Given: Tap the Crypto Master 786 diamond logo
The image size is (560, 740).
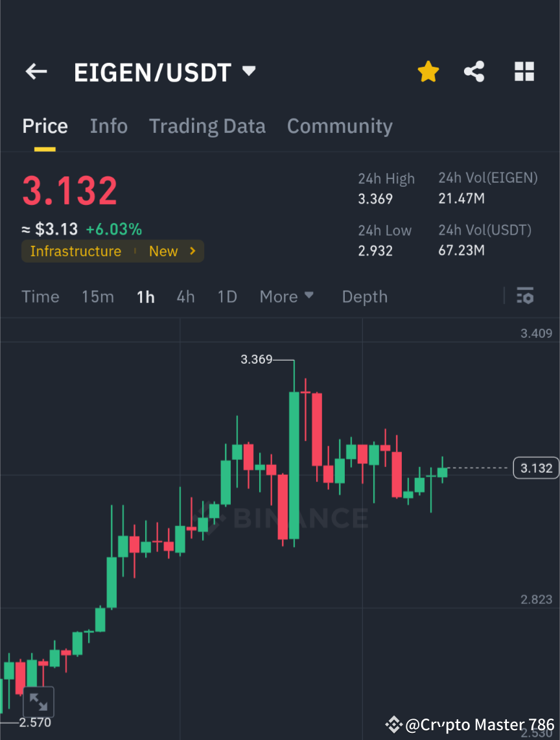Looking at the screenshot, I should pyautogui.click(x=393, y=724).
